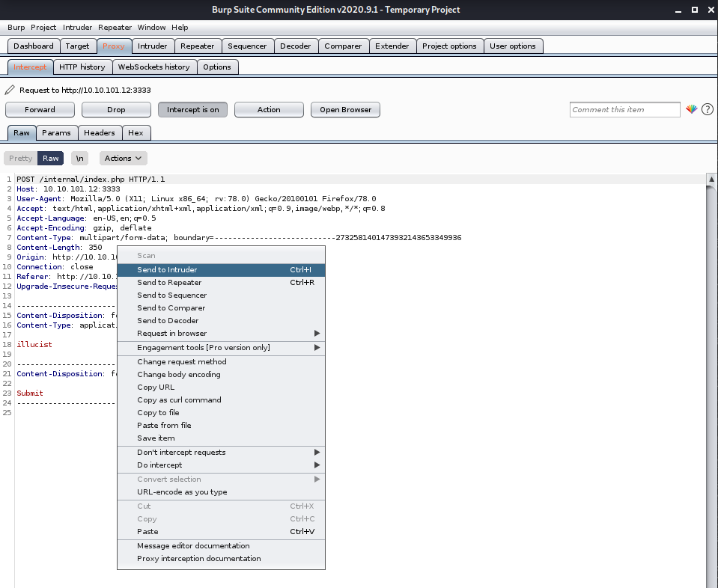Open the Intruder menu in menu bar
Viewport: 718px width, 588px height.
(77, 28)
